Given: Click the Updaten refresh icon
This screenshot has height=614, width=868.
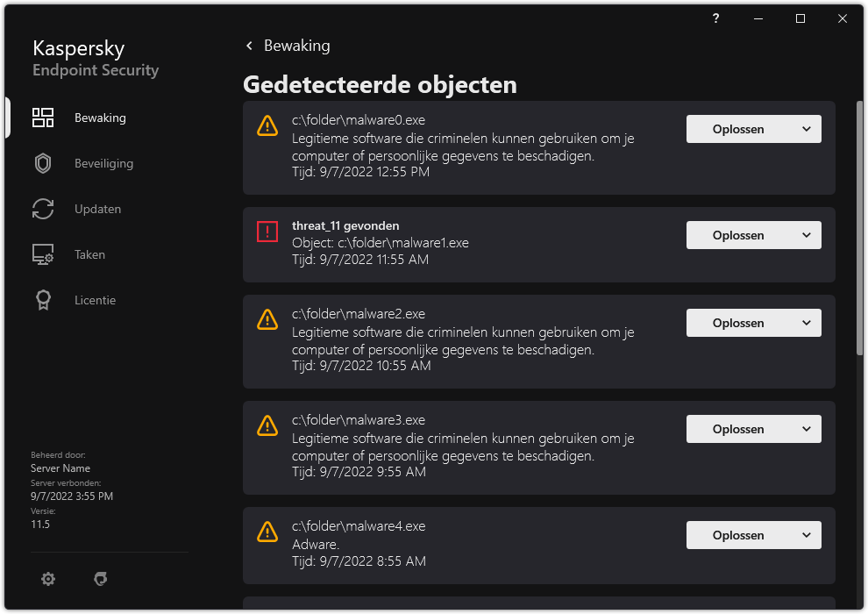Looking at the screenshot, I should [x=43, y=208].
